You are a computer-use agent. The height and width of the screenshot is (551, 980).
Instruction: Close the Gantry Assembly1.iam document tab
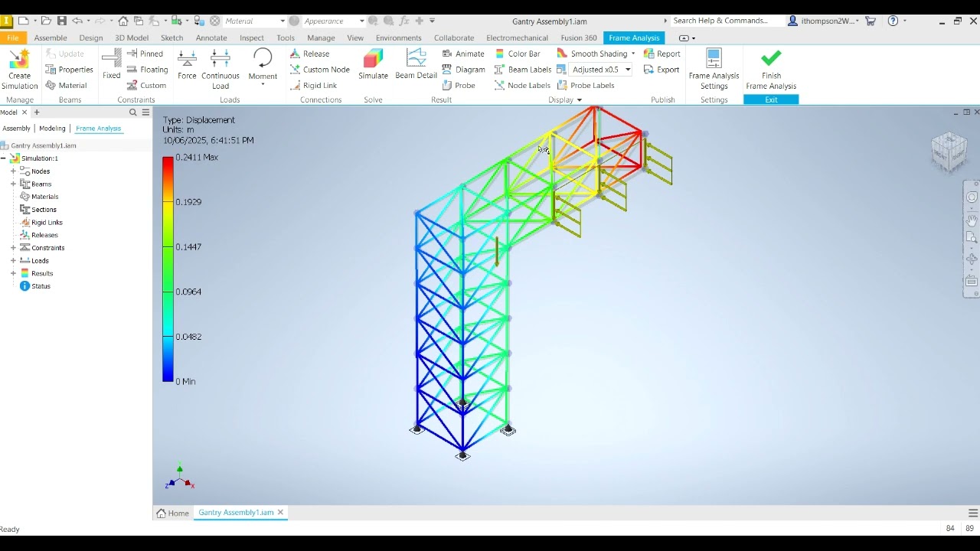[280, 513]
